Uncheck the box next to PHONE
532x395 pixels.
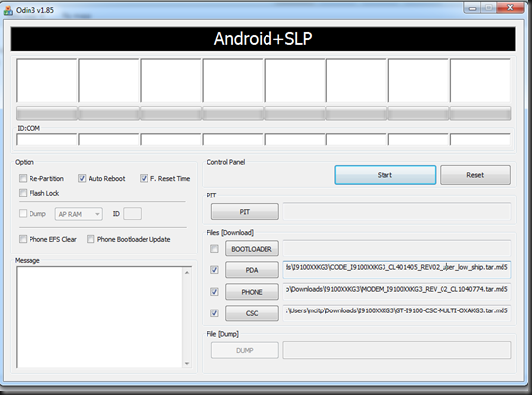214,292
